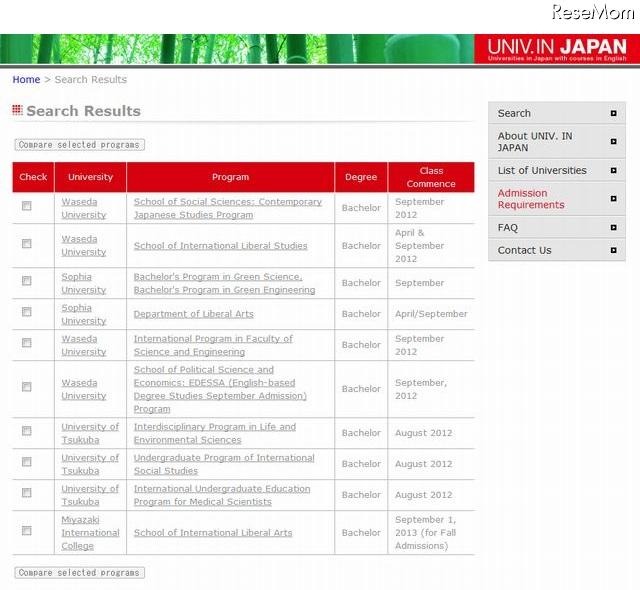This screenshot has height=590, width=640.
Task: Open Miyazaki International College link
Action: (90, 532)
